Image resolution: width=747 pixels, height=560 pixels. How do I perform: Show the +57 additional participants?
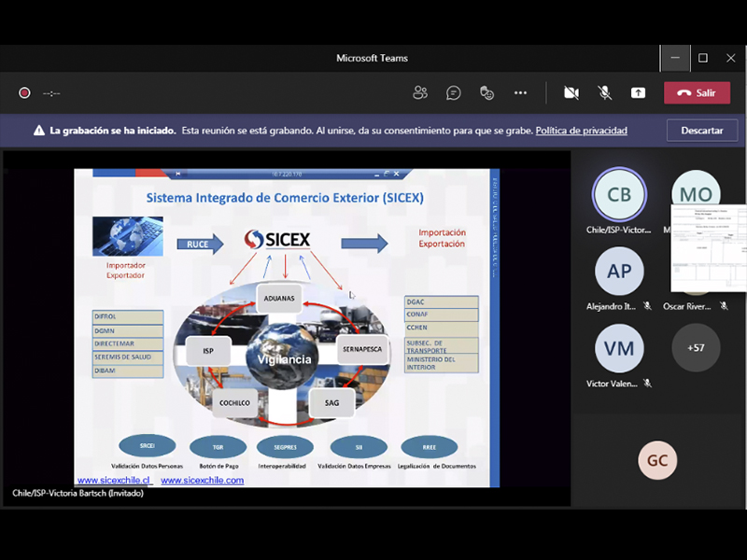click(696, 348)
